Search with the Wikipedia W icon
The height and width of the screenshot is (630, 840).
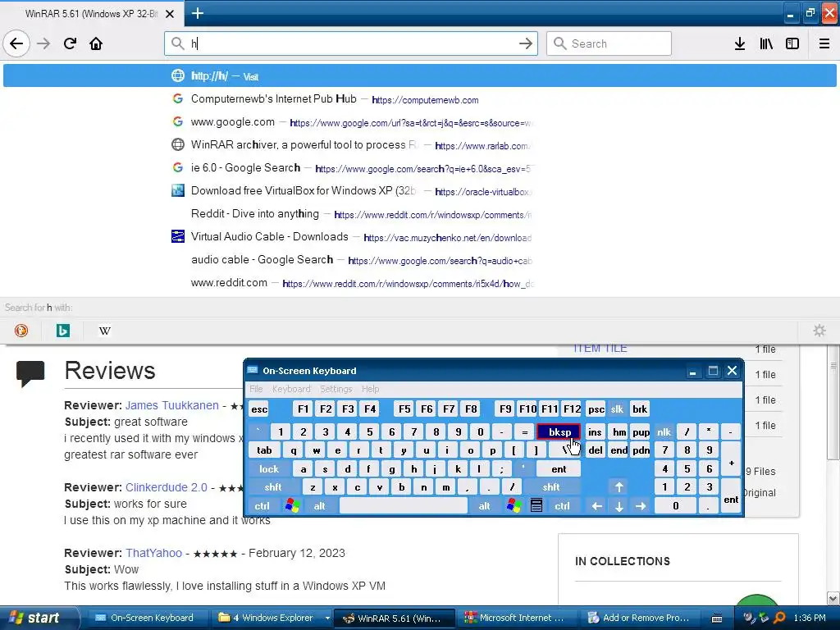pyautogui.click(x=105, y=331)
